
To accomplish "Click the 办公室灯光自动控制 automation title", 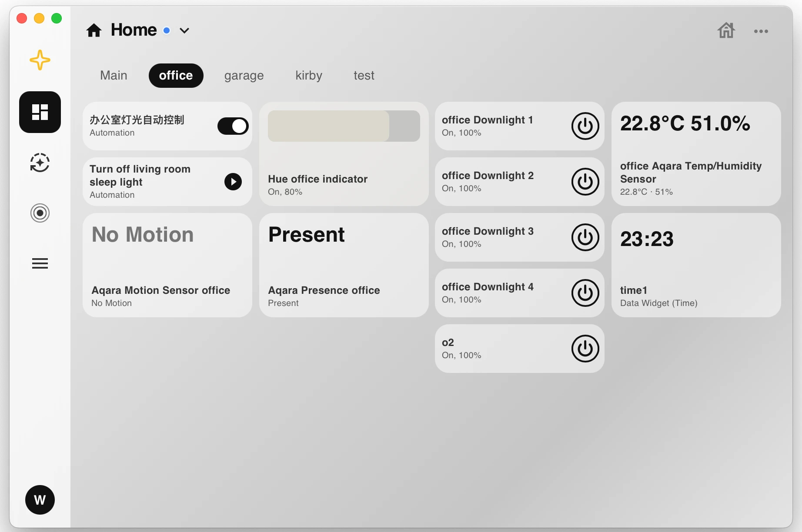I will [137, 120].
